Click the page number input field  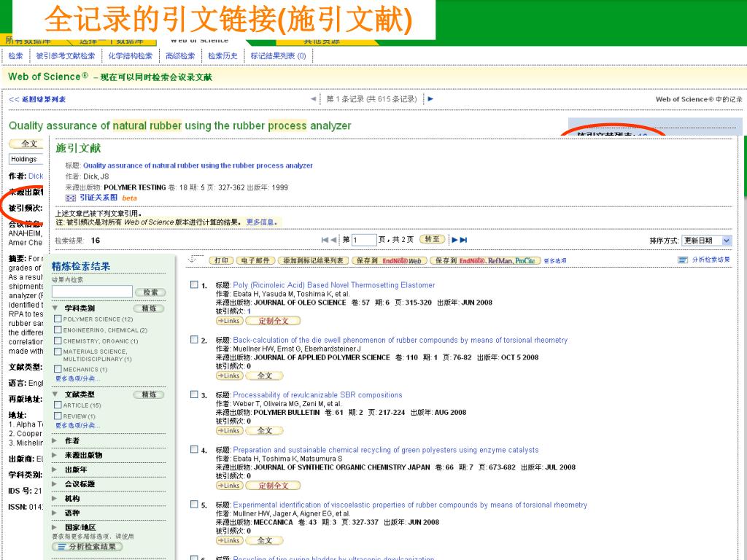point(364,239)
